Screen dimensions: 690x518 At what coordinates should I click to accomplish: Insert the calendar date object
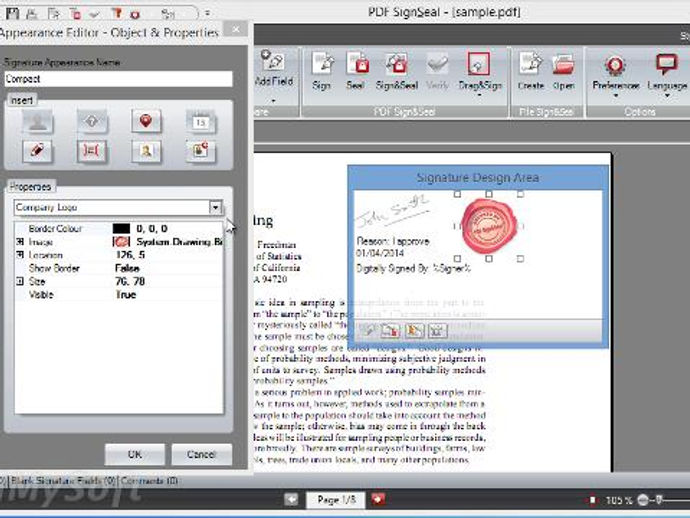point(200,122)
